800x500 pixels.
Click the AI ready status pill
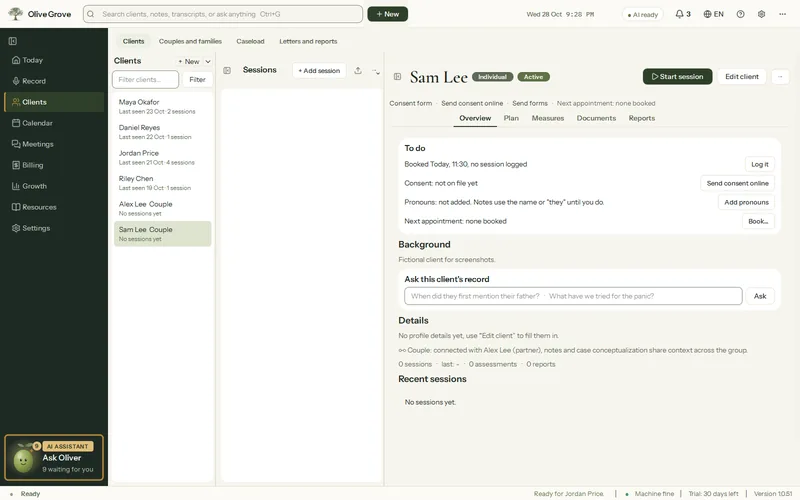(642, 14)
